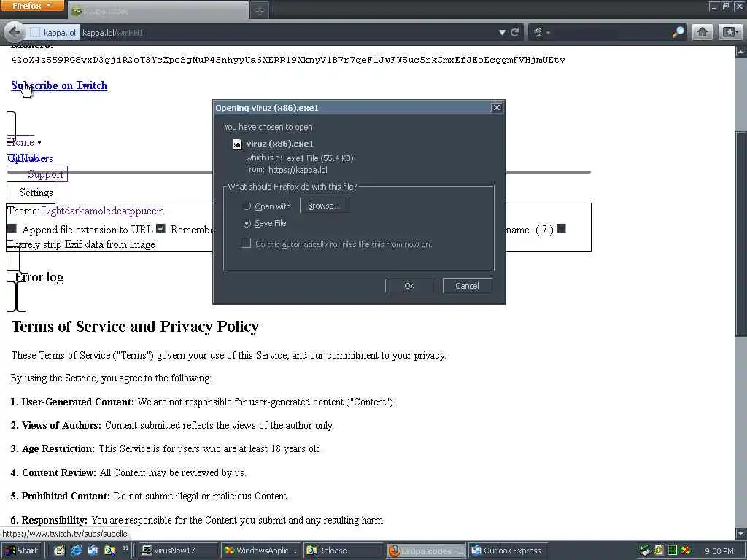Select the Monero address text string
The width and height of the screenshot is (747, 560).
coord(288,60)
